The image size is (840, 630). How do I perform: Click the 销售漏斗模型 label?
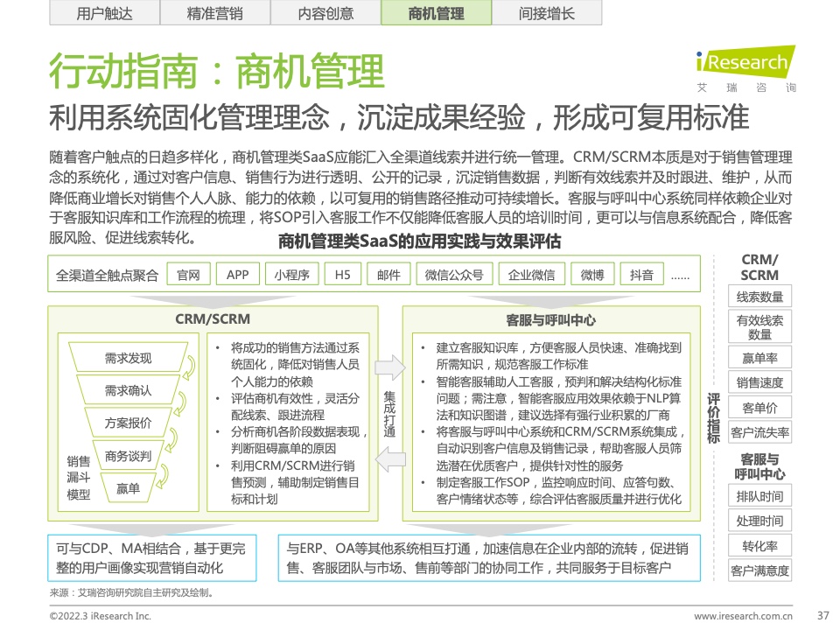78,478
